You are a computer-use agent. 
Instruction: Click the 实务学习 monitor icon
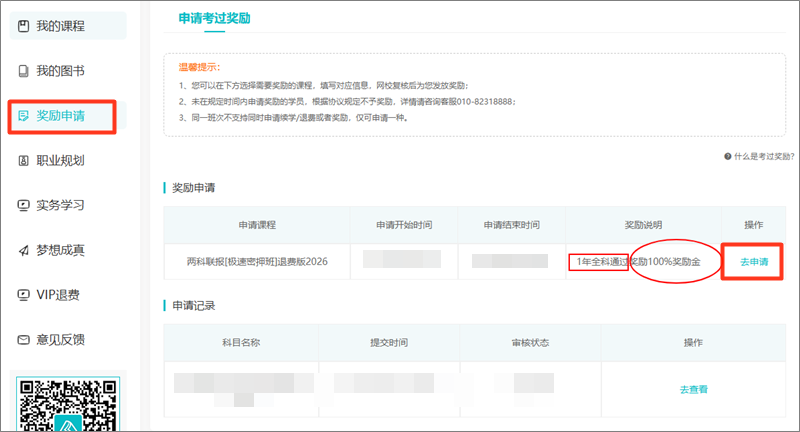pyautogui.click(x=23, y=205)
